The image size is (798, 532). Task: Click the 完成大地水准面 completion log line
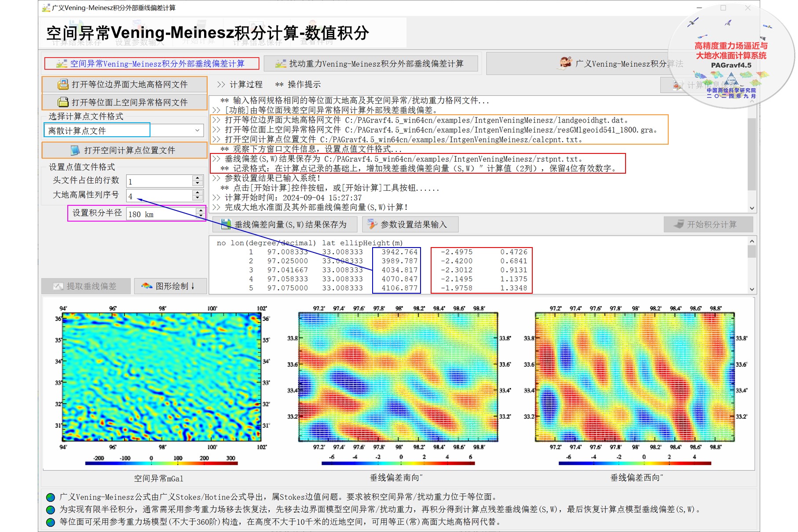point(310,207)
